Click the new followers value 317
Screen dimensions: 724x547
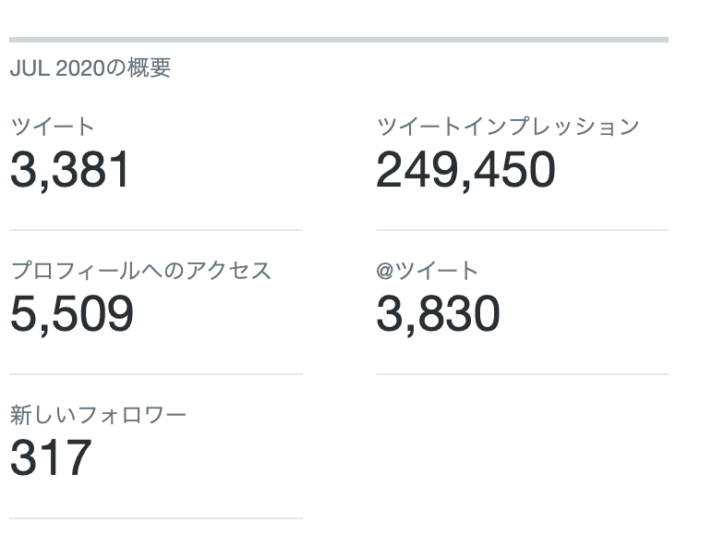point(51,458)
